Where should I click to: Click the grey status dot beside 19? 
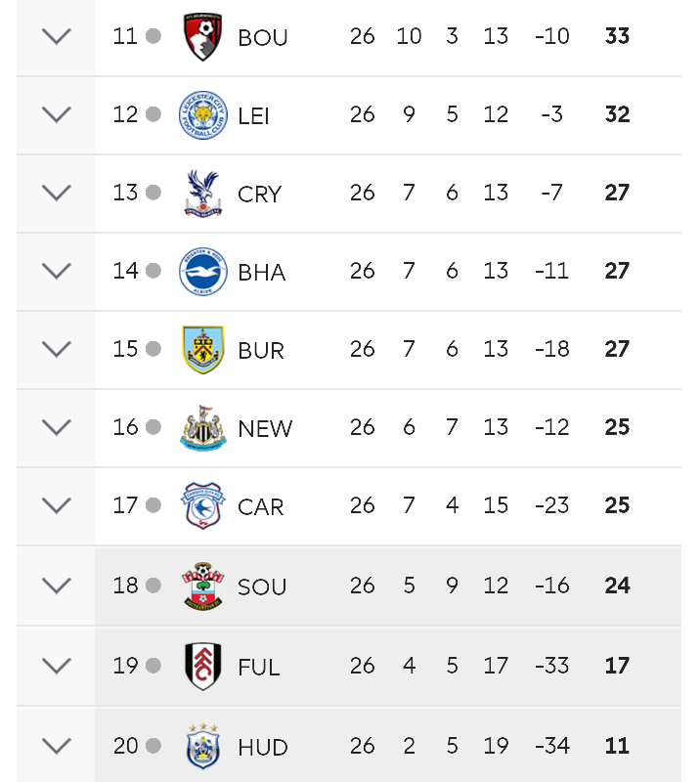pos(153,666)
